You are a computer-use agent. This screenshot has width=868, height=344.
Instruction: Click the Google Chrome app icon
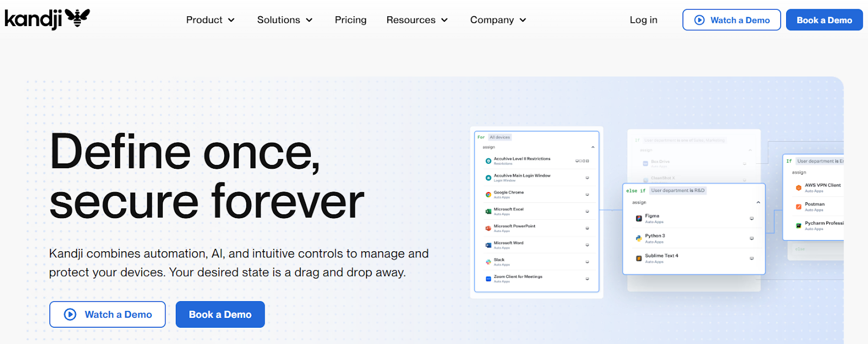(x=488, y=194)
